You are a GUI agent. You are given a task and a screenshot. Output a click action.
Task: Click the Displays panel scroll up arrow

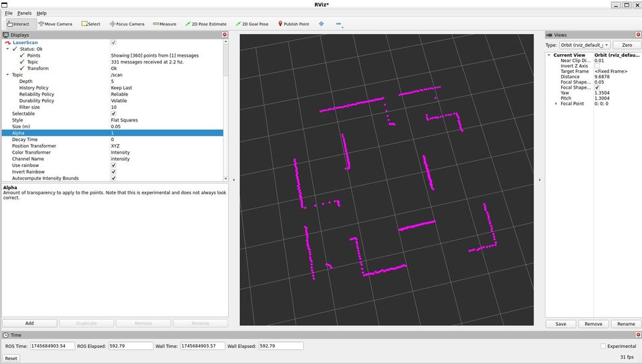click(225, 41)
